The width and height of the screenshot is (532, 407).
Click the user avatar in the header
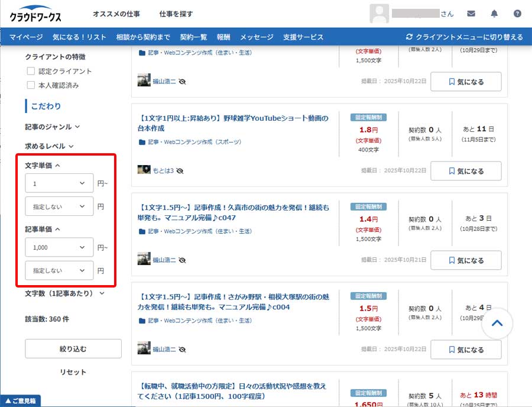click(379, 14)
